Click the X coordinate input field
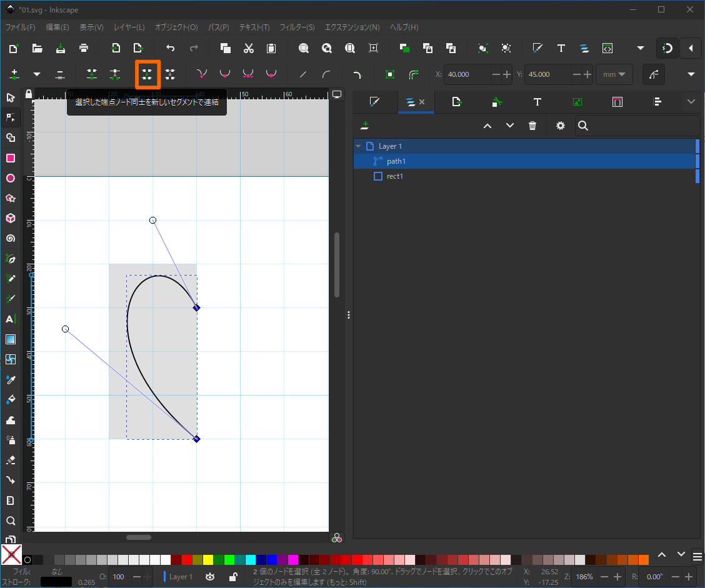 tap(467, 74)
